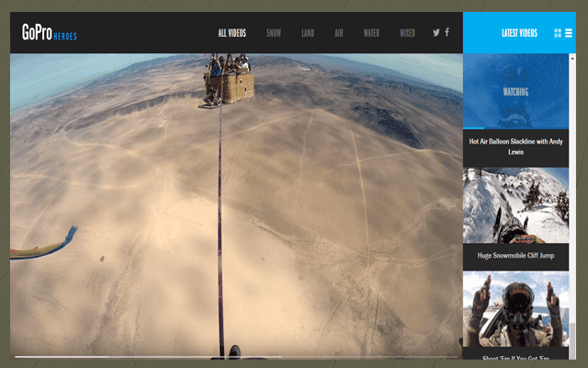588x368 pixels.
Task: Select the All Videos tab
Action: click(x=232, y=33)
